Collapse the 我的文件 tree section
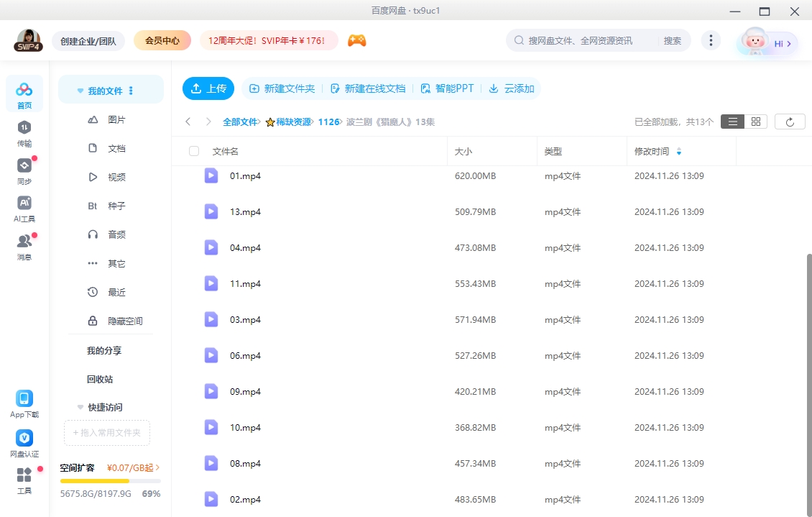The height and width of the screenshot is (517, 812). click(80, 91)
